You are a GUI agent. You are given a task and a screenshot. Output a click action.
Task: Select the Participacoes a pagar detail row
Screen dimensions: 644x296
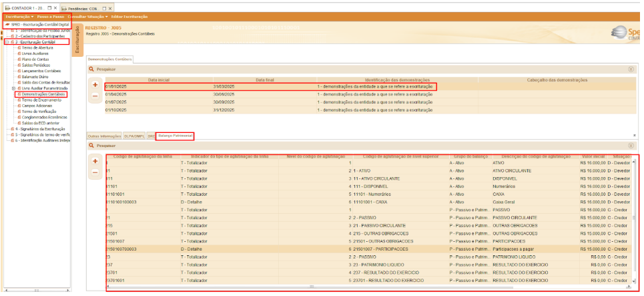[x=368, y=249]
